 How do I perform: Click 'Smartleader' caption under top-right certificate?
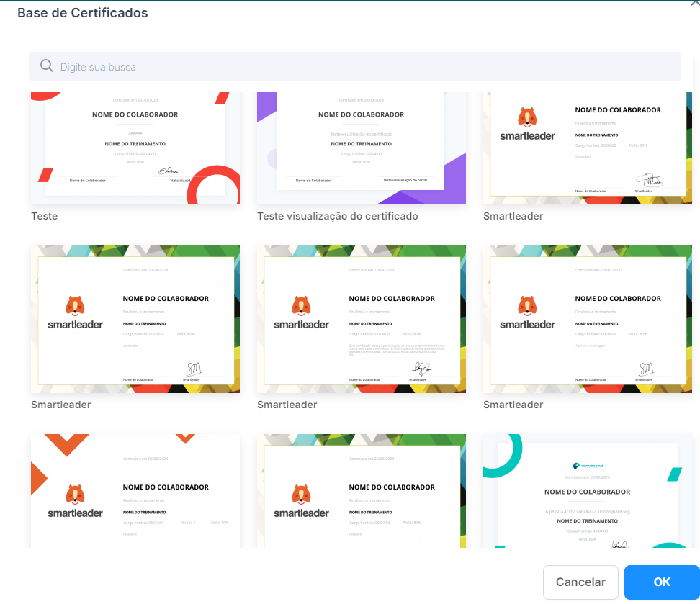(x=513, y=216)
